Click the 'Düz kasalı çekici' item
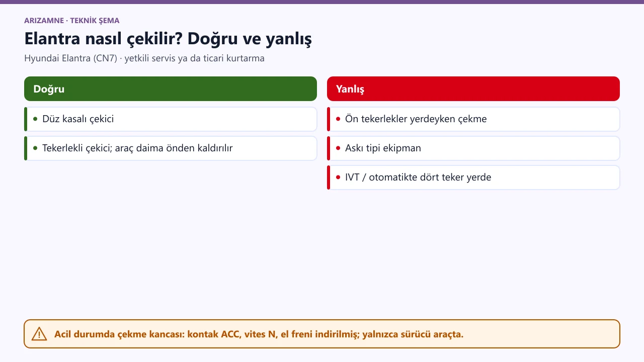The height and width of the screenshot is (362, 644). 171,119
